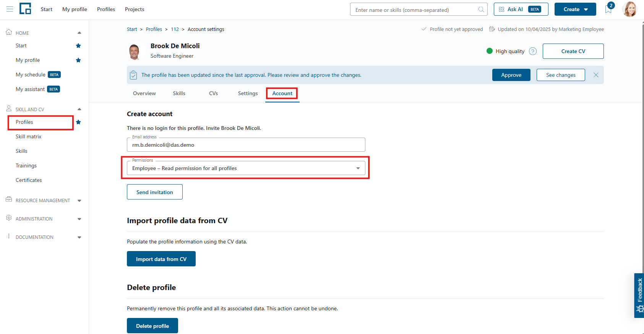This screenshot has width=644, height=334.
Task: Switch to the Settings tab
Action: (248, 93)
